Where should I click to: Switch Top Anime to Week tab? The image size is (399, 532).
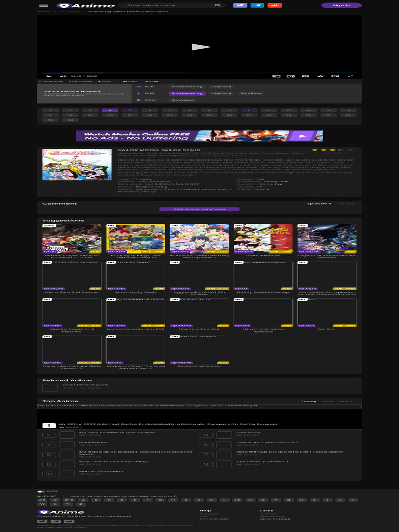[x=327, y=401]
